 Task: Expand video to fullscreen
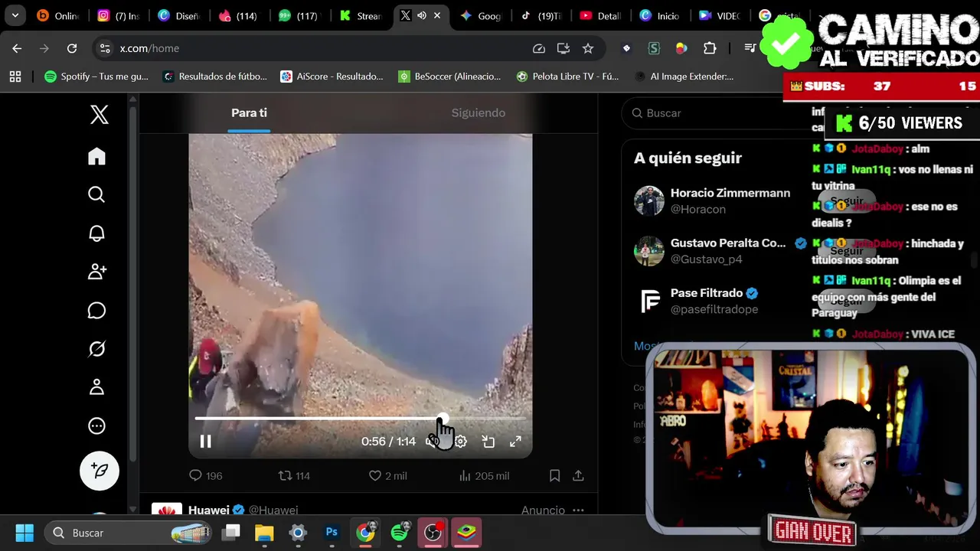(x=515, y=442)
